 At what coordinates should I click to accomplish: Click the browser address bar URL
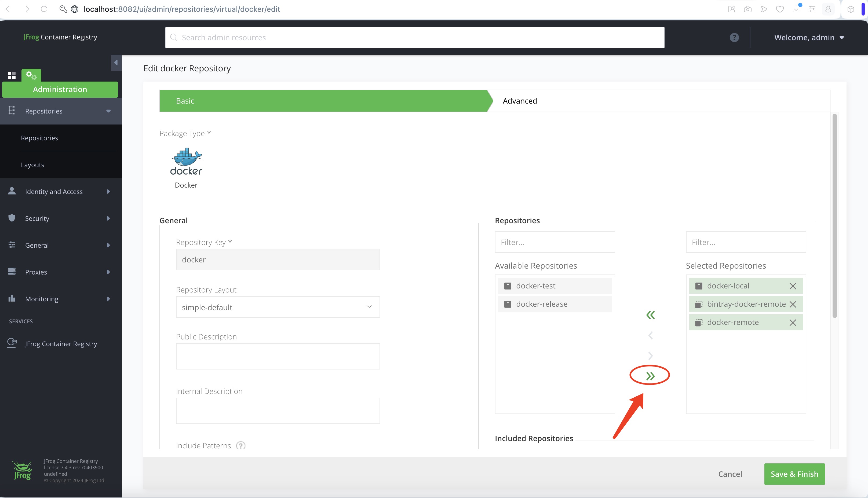(182, 9)
